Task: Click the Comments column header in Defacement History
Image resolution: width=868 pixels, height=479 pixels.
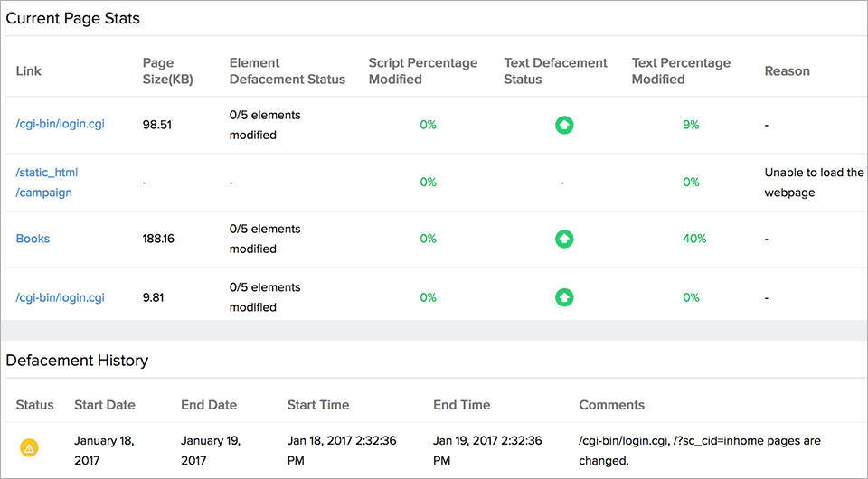Action: coord(611,405)
